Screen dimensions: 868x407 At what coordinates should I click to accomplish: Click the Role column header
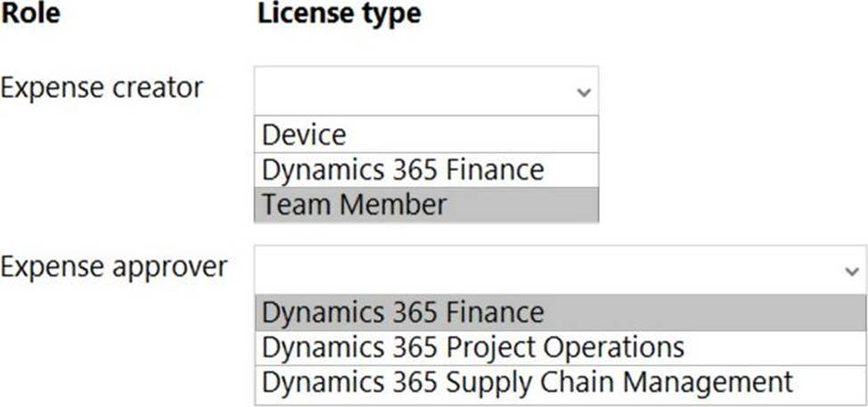pos(30,13)
